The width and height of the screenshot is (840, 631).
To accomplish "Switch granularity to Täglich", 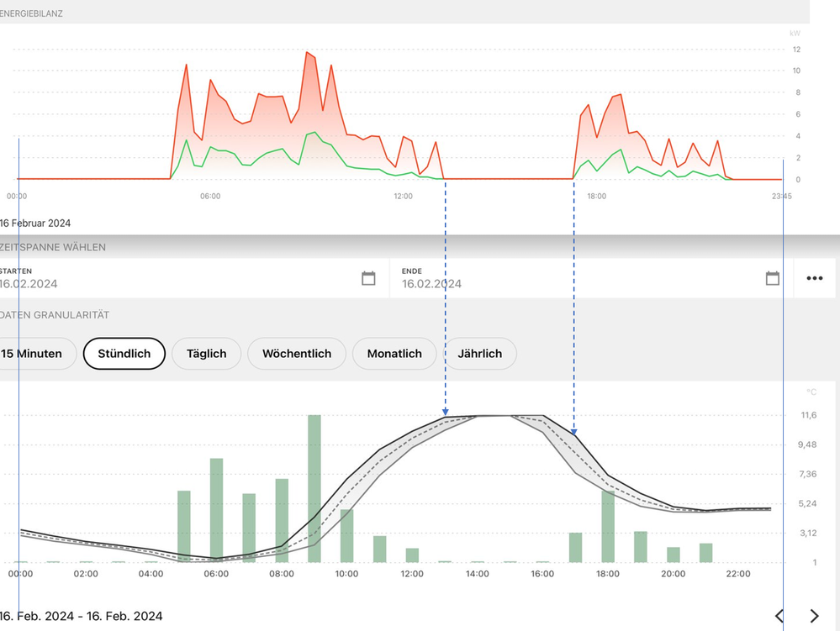I will [206, 354].
